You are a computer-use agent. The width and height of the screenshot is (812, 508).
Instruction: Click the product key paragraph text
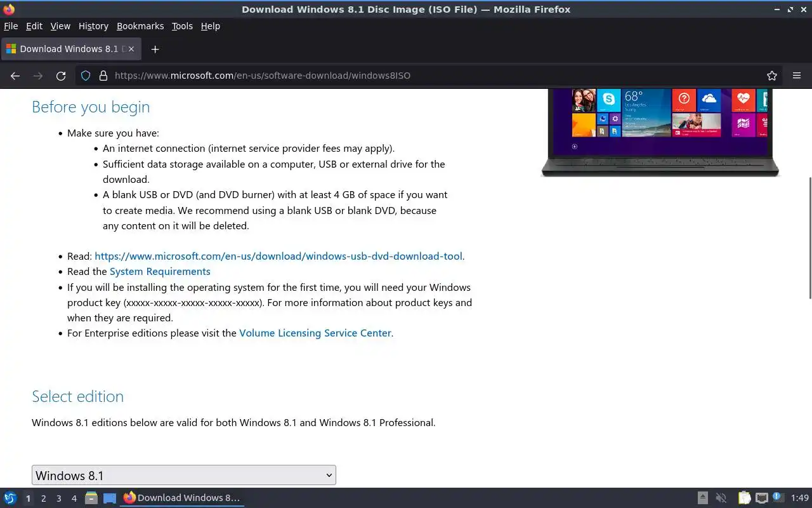(x=270, y=303)
